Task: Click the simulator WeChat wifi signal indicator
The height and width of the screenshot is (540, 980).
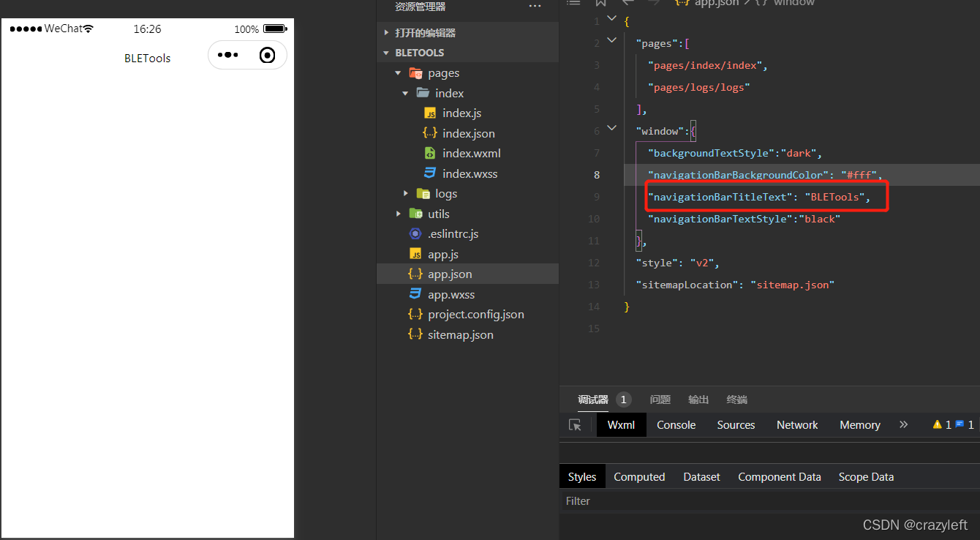Action: [88, 29]
